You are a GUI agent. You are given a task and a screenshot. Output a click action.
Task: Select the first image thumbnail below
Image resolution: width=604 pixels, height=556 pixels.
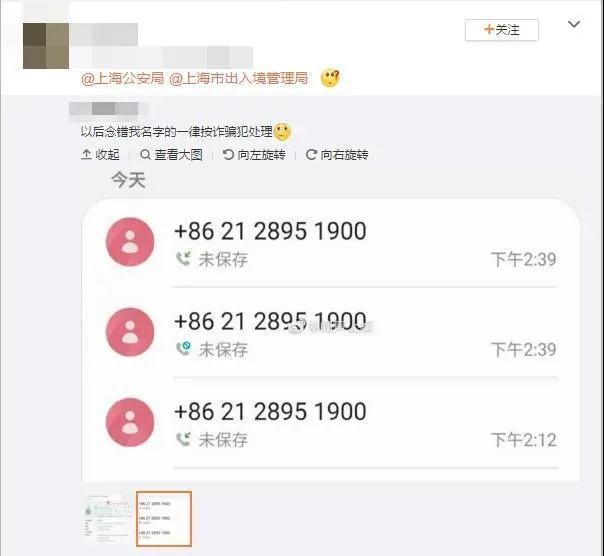pyautogui.click(x=107, y=519)
